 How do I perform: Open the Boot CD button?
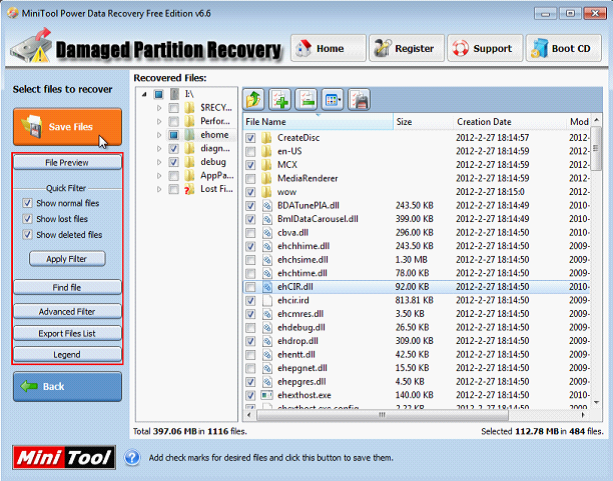pyautogui.click(x=563, y=48)
